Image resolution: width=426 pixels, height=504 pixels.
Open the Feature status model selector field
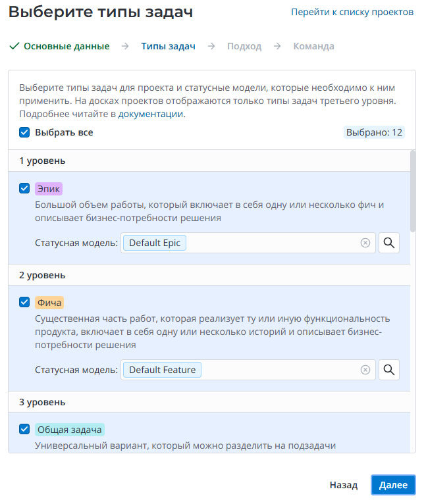283,370
